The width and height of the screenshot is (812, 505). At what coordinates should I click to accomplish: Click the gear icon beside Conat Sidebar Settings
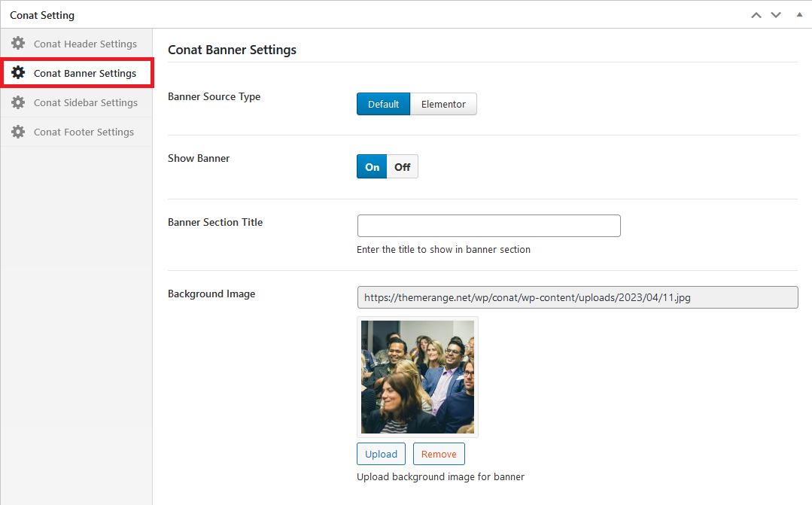pos(18,102)
